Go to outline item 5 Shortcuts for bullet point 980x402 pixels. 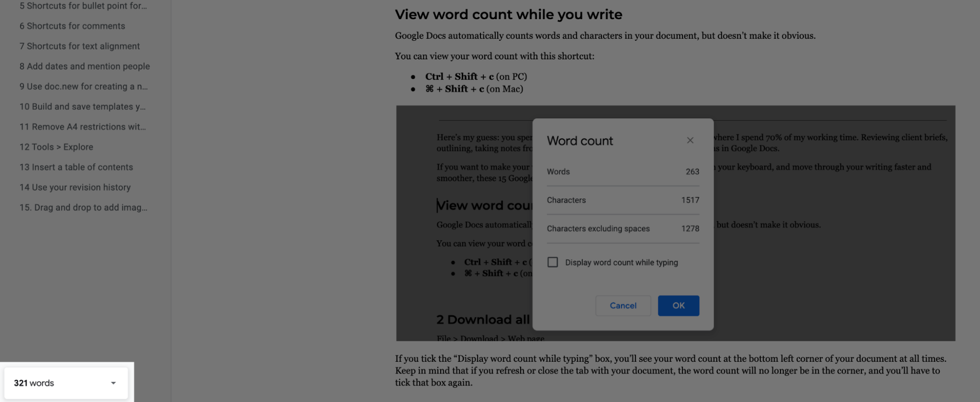(x=83, y=6)
